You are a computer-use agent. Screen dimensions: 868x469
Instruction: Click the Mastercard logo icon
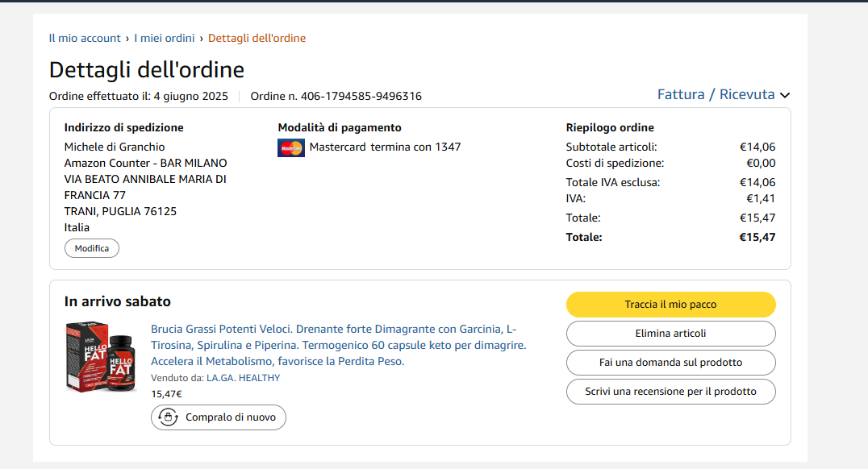pos(290,147)
